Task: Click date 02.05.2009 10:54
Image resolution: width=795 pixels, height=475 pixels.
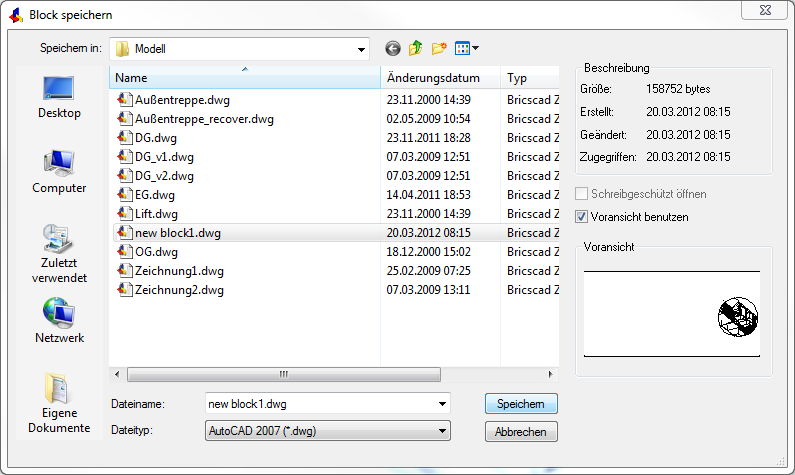Action: (428, 119)
